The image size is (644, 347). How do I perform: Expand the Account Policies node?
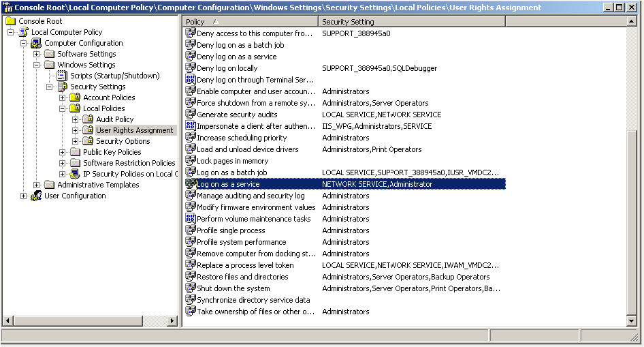point(63,97)
